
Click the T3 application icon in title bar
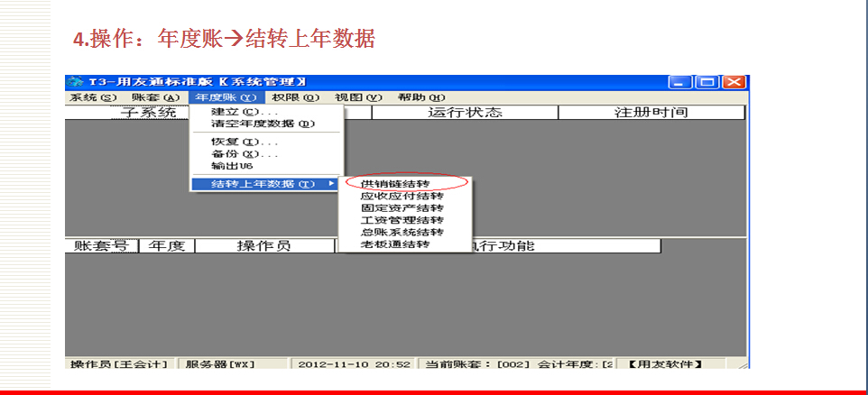pyautogui.click(x=76, y=82)
